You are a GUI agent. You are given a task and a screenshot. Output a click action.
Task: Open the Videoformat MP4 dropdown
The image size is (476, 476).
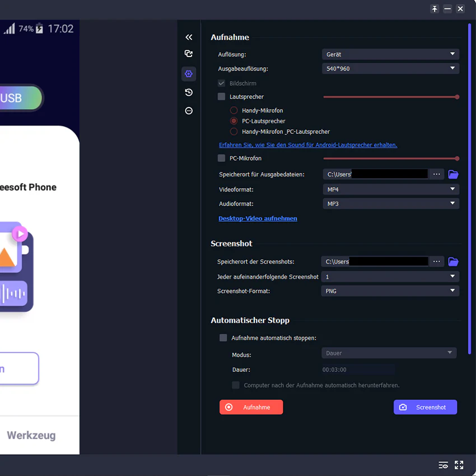point(391,189)
